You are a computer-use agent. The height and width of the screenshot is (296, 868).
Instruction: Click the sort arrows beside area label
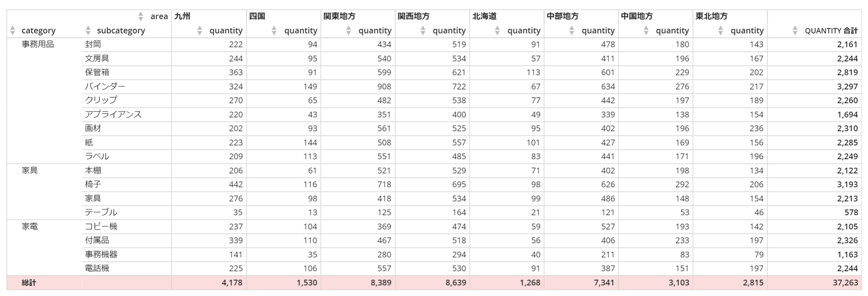(141, 17)
